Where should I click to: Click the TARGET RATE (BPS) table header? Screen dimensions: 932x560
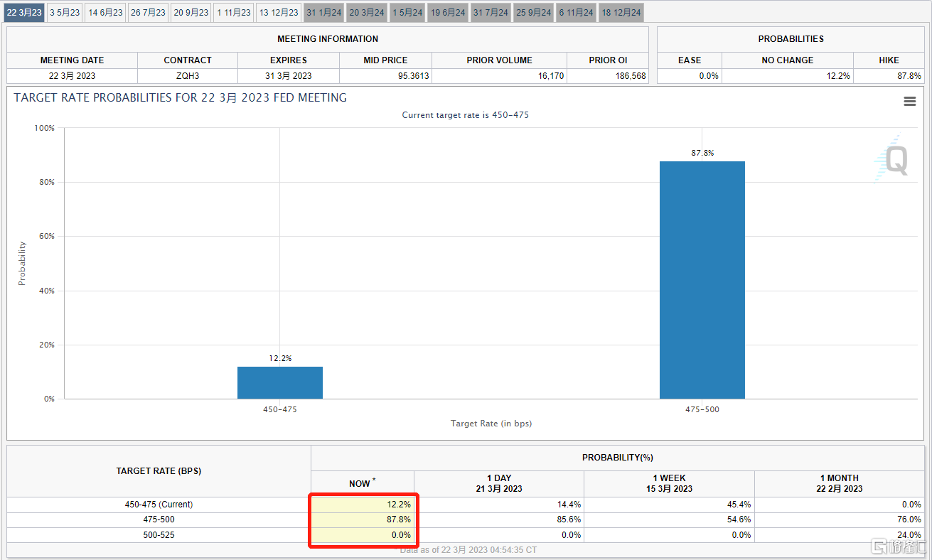pyautogui.click(x=159, y=471)
